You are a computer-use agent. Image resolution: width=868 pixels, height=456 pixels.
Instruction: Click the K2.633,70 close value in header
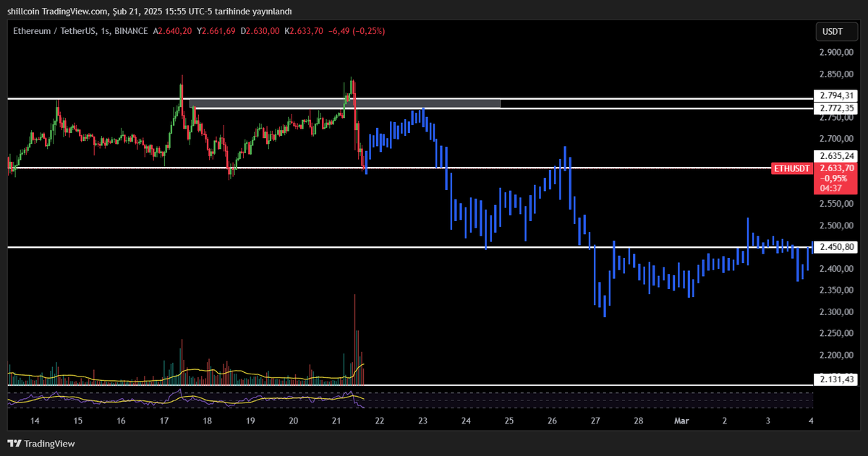click(x=305, y=31)
